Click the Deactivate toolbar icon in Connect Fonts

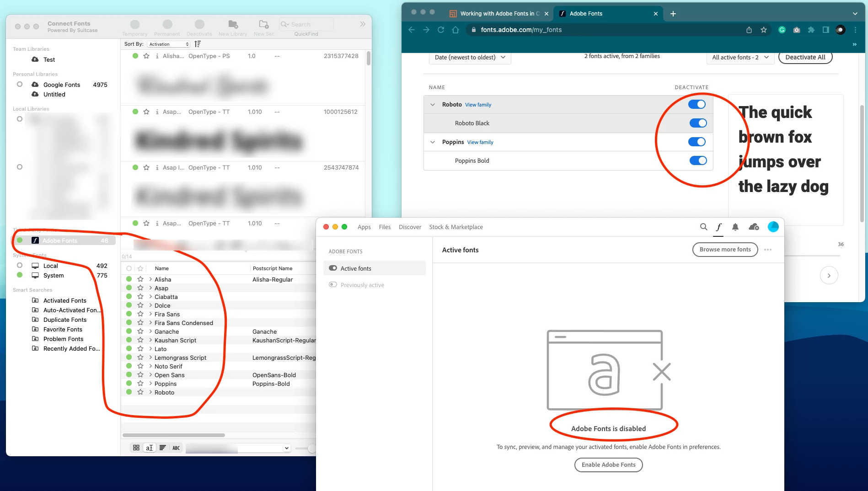click(x=199, y=24)
